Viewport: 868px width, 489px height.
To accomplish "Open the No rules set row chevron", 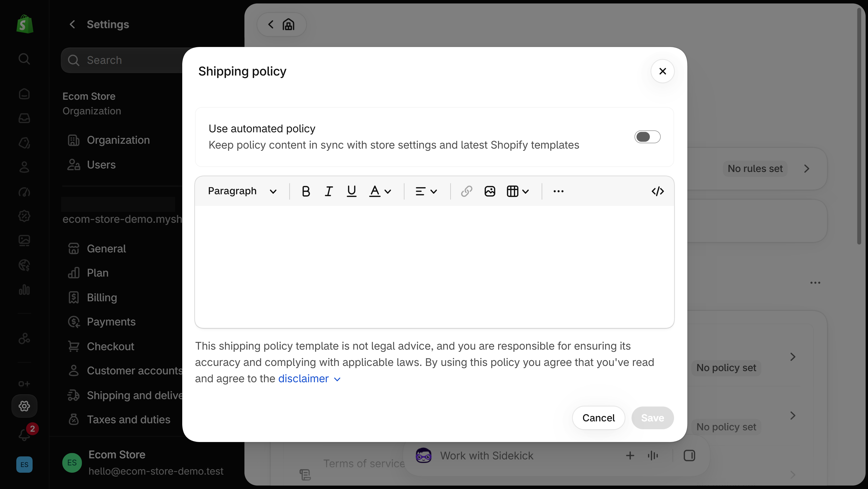I will pyautogui.click(x=806, y=168).
